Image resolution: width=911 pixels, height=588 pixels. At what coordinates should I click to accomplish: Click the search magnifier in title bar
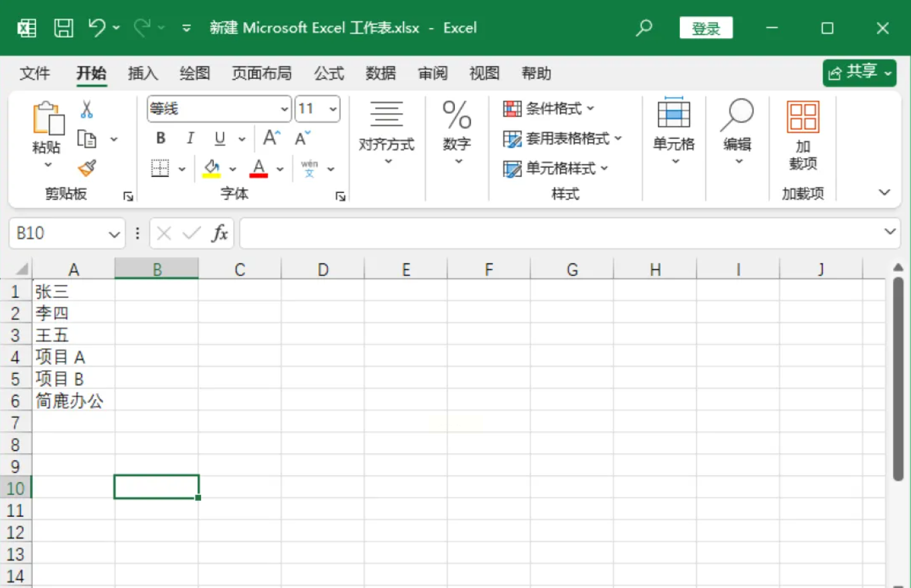644,28
